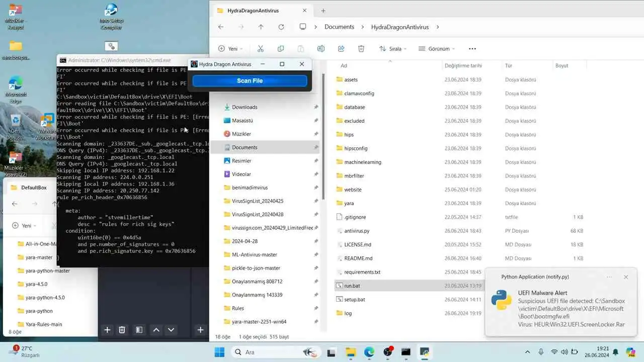Open File Explorer from the taskbar

350,352
